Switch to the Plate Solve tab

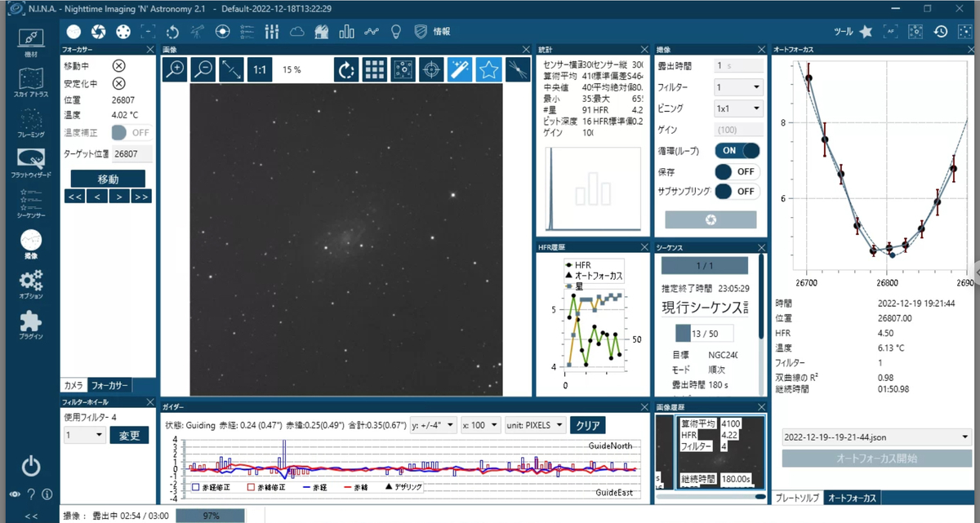(x=797, y=498)
